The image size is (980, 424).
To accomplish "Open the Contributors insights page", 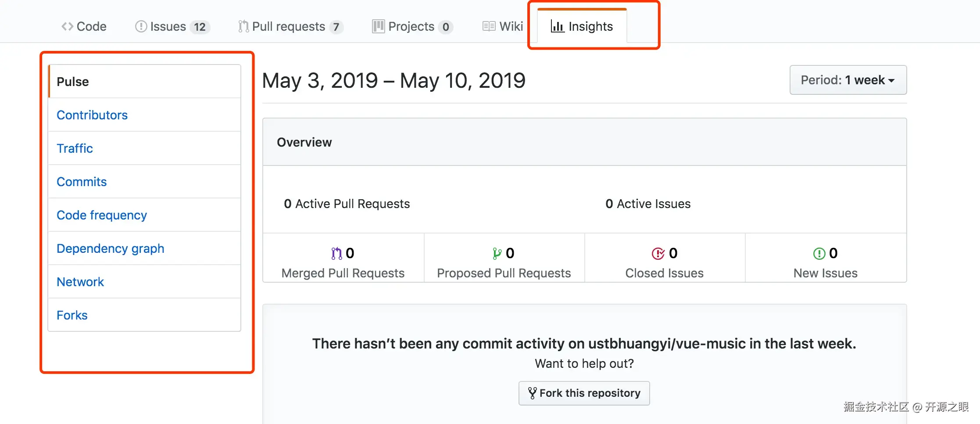I will 92,115.
